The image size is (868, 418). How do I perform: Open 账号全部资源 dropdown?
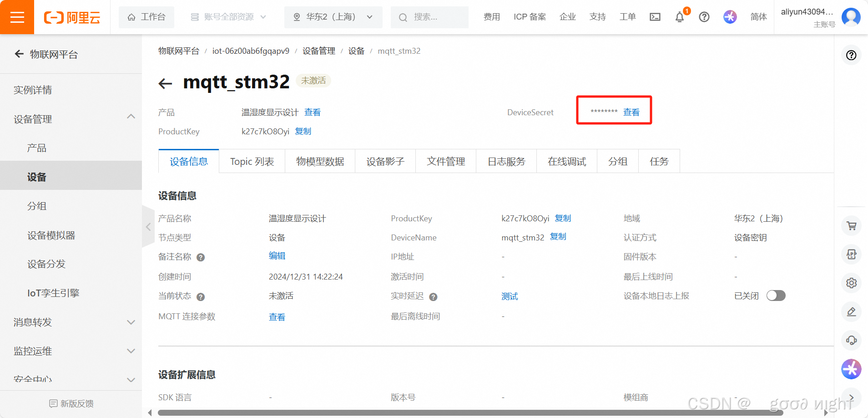pos(228,17)
